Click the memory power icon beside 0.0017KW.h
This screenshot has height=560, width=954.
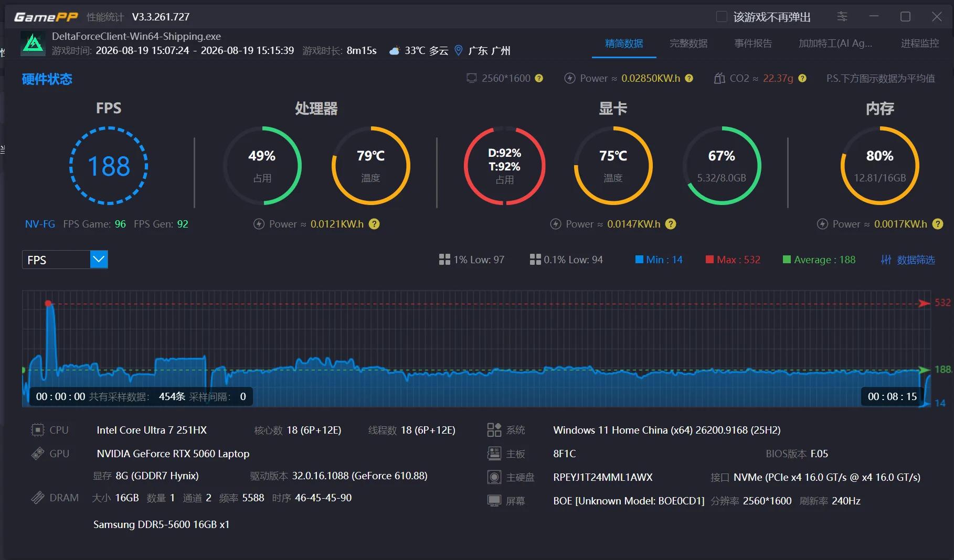click(x=822, y=224)
